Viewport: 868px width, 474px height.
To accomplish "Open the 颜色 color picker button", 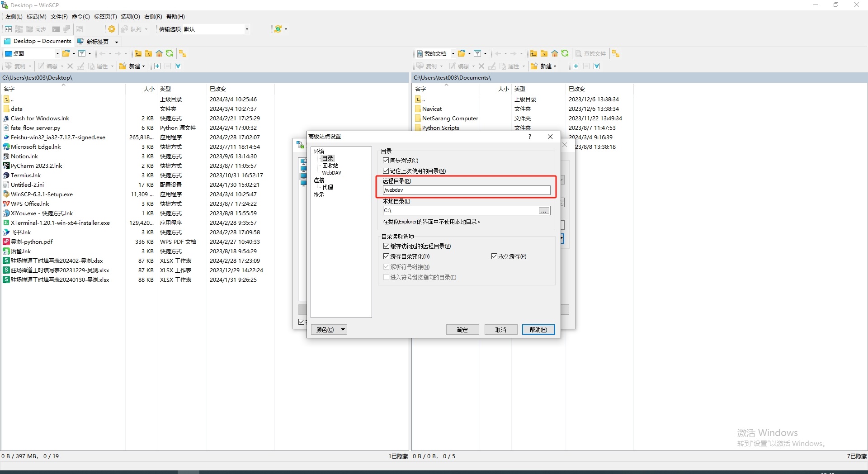I will pos(329,330).
